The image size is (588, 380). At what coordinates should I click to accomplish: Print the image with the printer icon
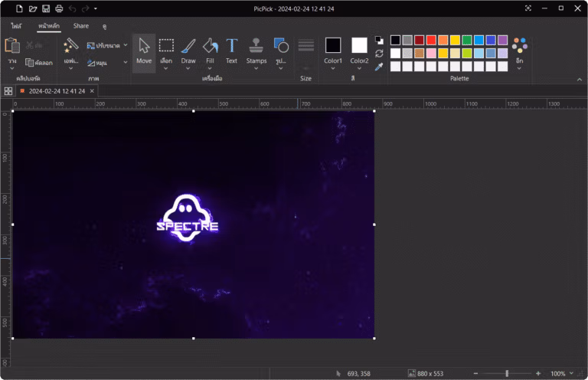[59, 8]
